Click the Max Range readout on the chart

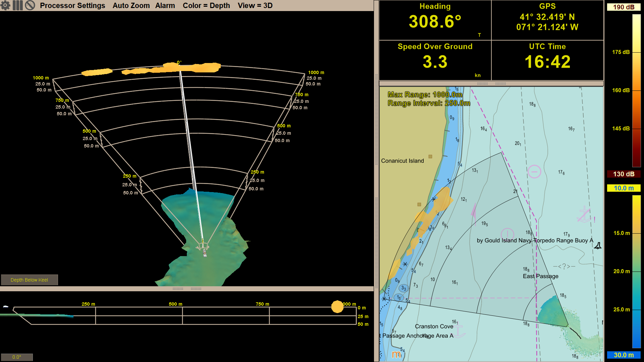(x=425, y=95)
